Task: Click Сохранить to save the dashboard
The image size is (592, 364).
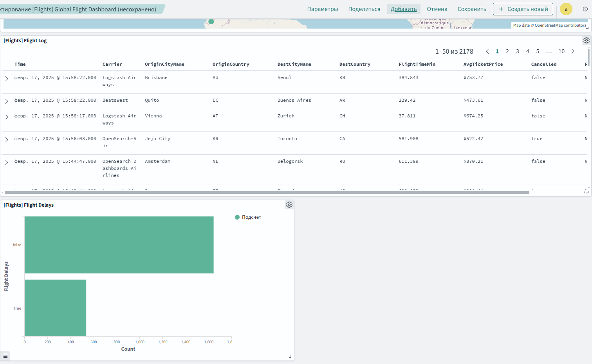Action: 472,9
